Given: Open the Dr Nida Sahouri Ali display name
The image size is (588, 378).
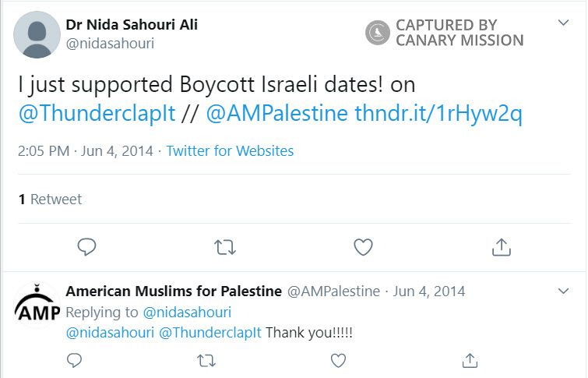Looking at the screenshot, I should click(x=132, y=25).
